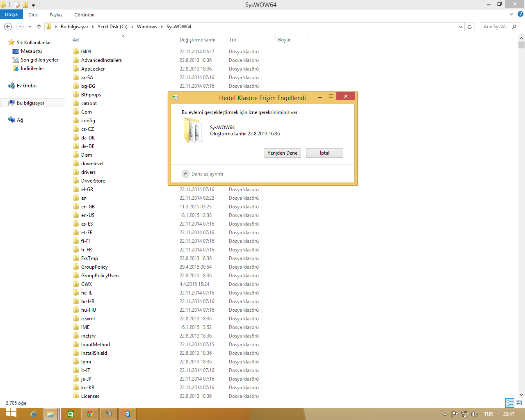The height and width of the screenshot is (420, 525).
Task: Click İptal in the access denied dialog
Action: (324, 153)
